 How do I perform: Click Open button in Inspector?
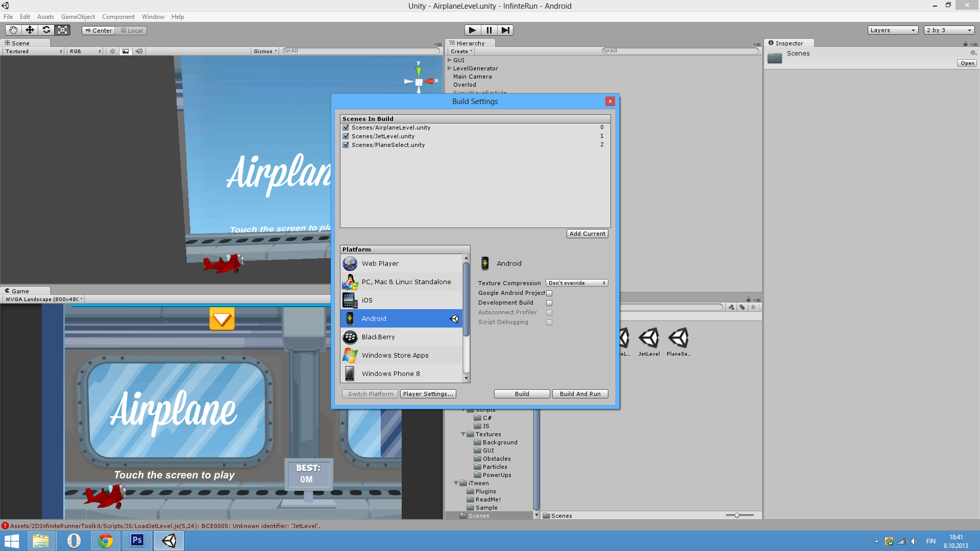[x=967, y=63]
